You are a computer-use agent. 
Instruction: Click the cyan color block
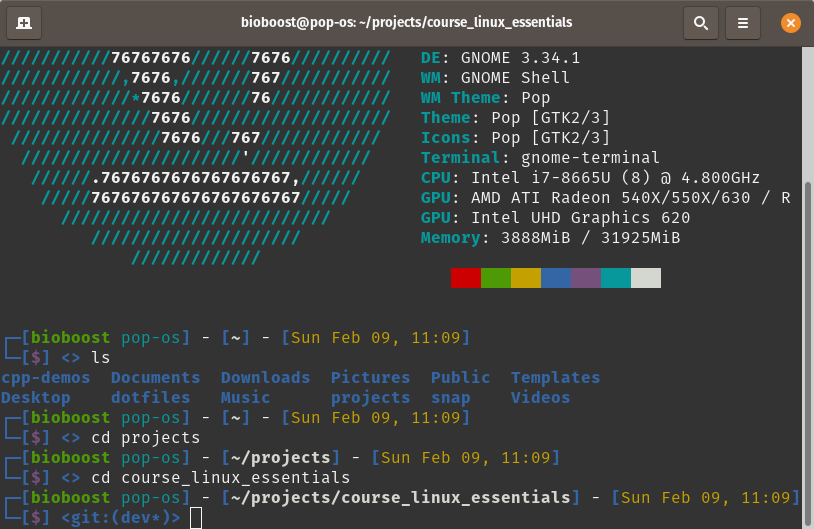[616, 278]
